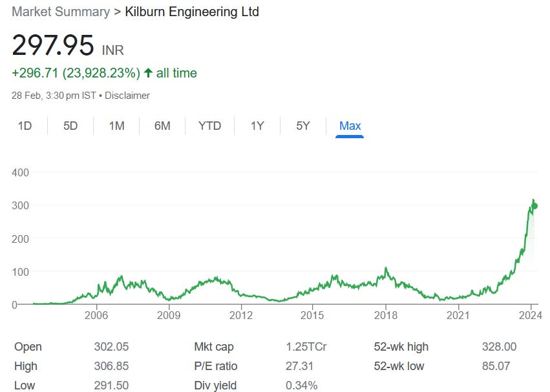The width and height of the screenshot is (550, 392).
Task: Click the 52-wk high label
Action: (401, 347)
